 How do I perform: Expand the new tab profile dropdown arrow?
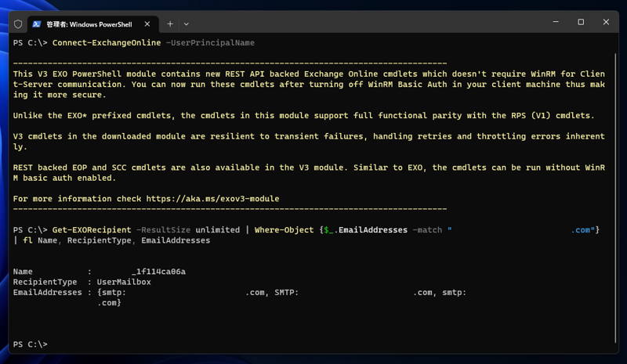pos(187,24)
